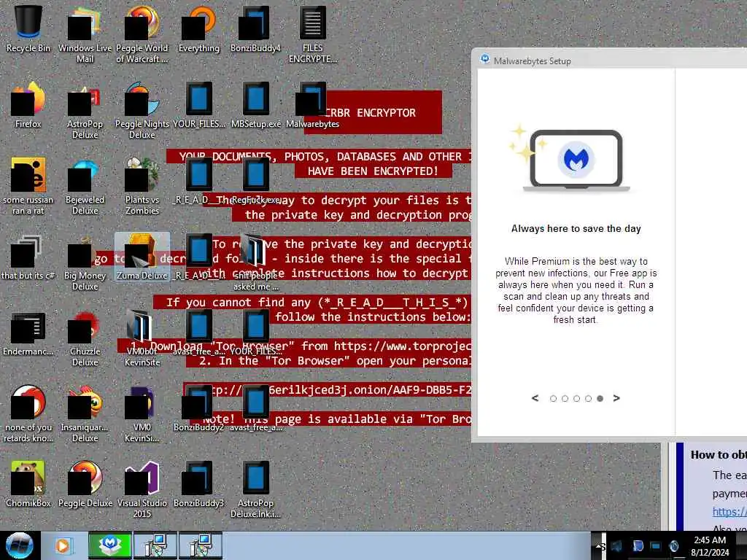Screen dimensions: 747x560
Task: Launch Firefox from the desktop
Action: 28,105
